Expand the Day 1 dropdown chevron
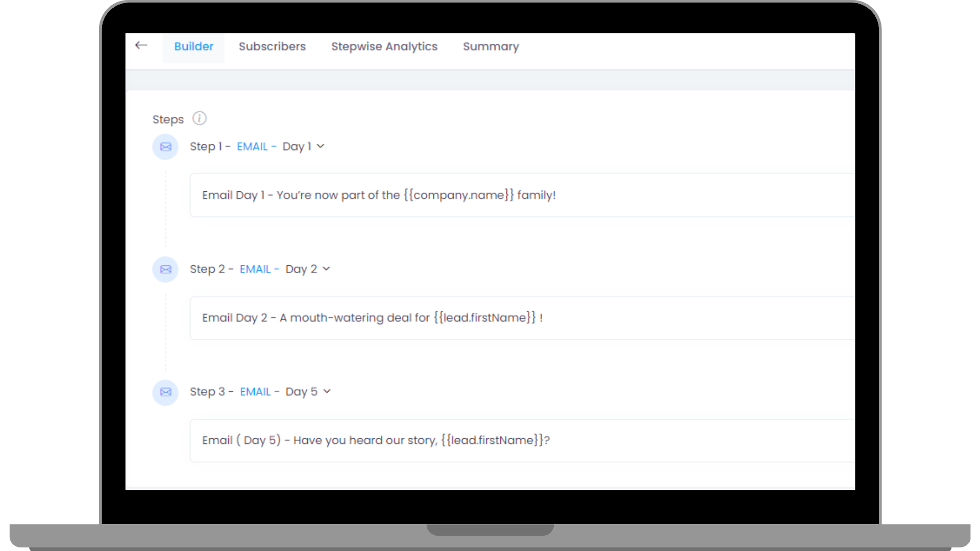Viewport: 980px width, 551px height. [x=321, y=146]
